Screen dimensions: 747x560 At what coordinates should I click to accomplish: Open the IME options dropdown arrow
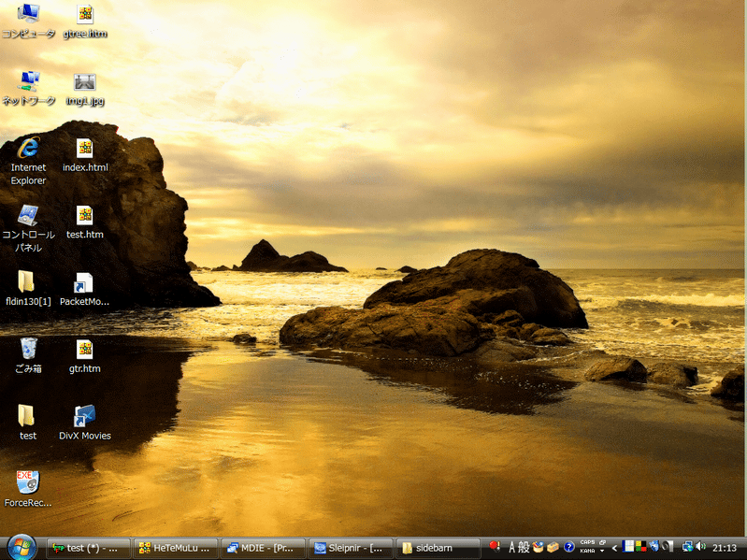[602, 552]
